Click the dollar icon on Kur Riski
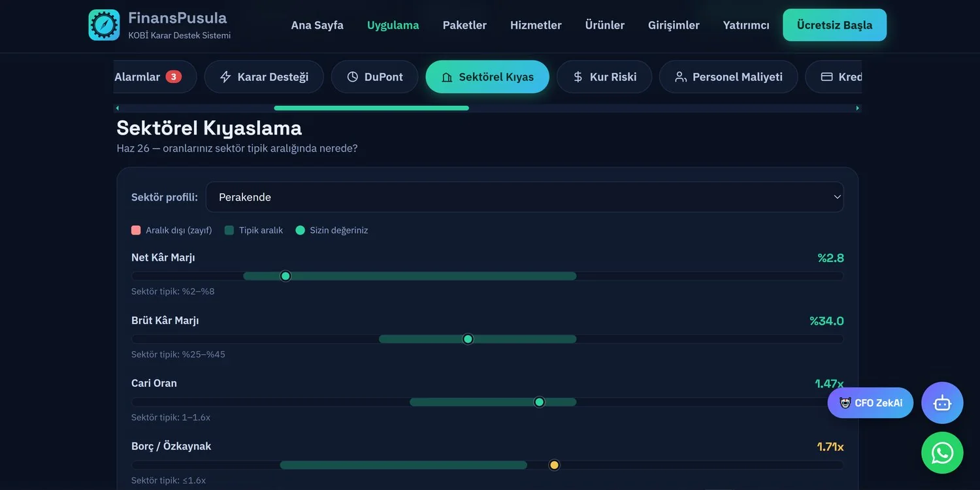Image resolution: width=980 pixels, height=490 pixels. (x=578, y=77)
